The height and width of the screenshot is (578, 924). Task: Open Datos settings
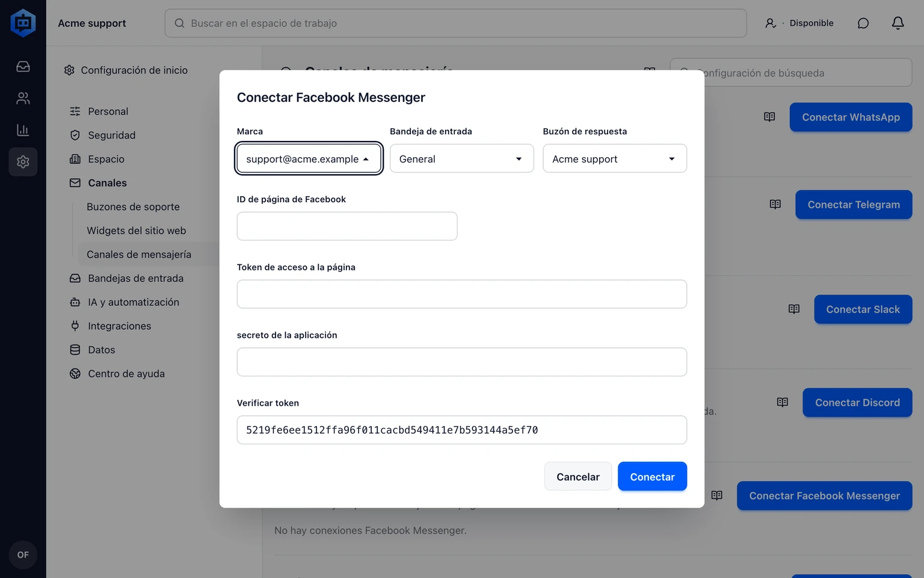(x=101, y=350)
